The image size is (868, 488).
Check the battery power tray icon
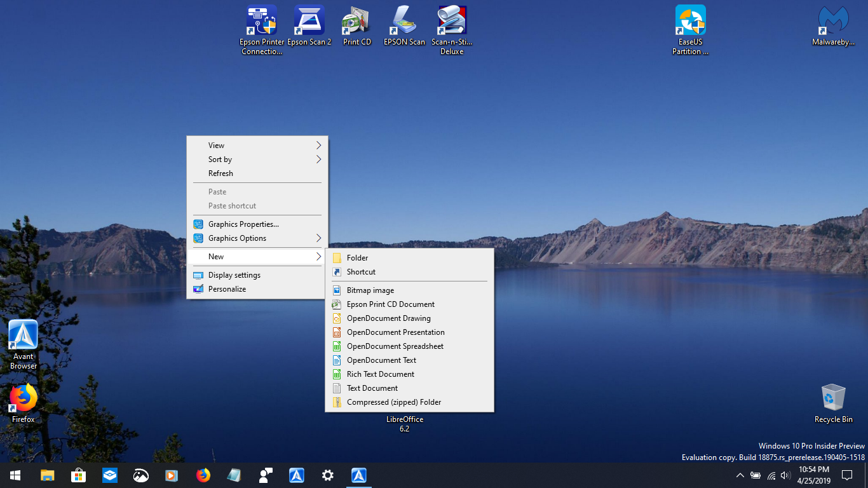[756, 475]
